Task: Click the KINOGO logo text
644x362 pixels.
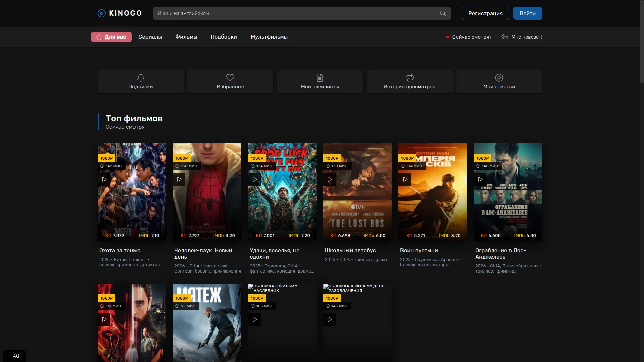Action: coord(125,13)
